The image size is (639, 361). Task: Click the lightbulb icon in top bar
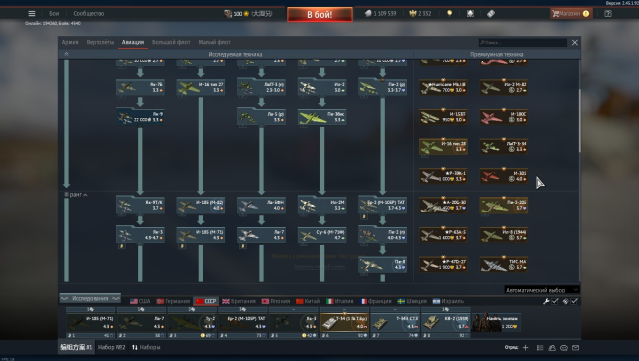(x=450, y=13)
